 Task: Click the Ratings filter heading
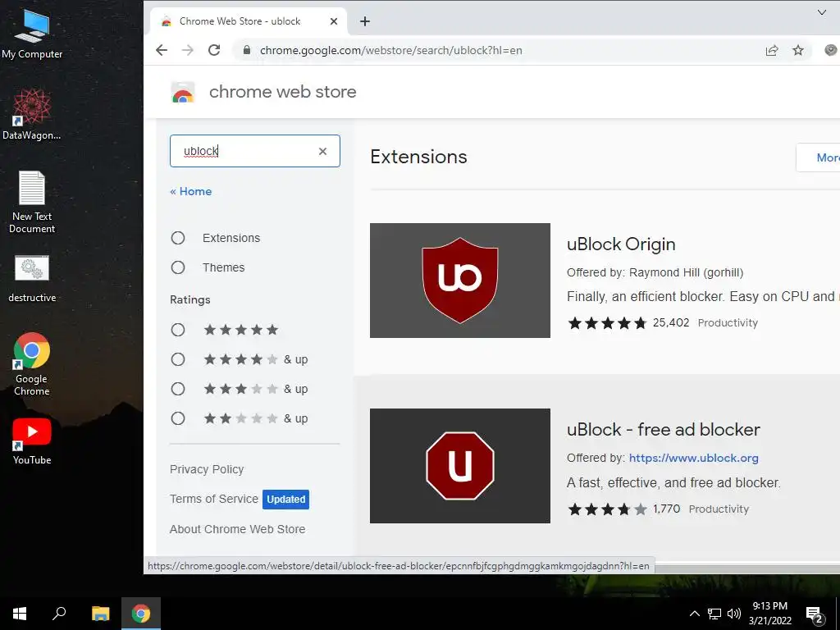click(x=189, y=300)
